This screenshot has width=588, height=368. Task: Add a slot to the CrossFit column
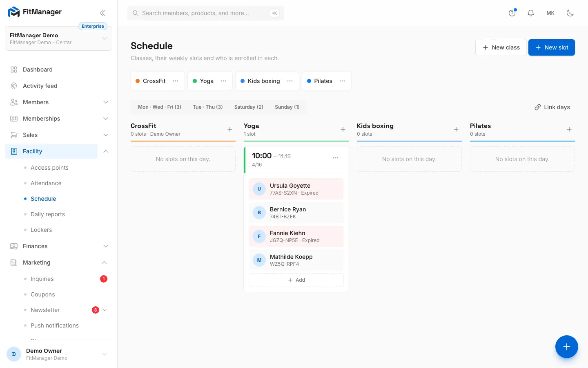(x=230, y=129)
